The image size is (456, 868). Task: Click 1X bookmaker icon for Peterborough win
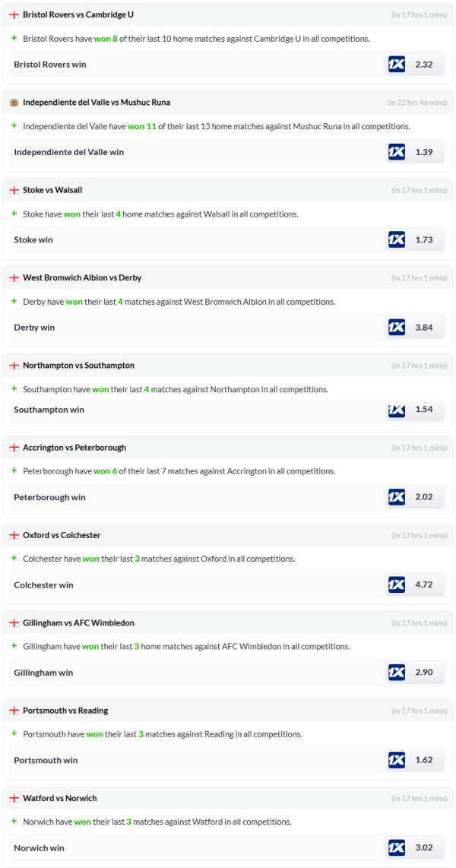tap(397, 498)
